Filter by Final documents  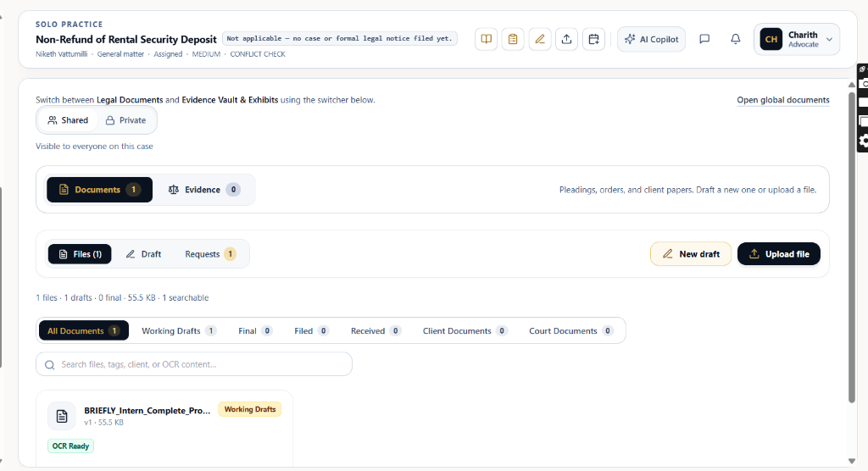254,330
